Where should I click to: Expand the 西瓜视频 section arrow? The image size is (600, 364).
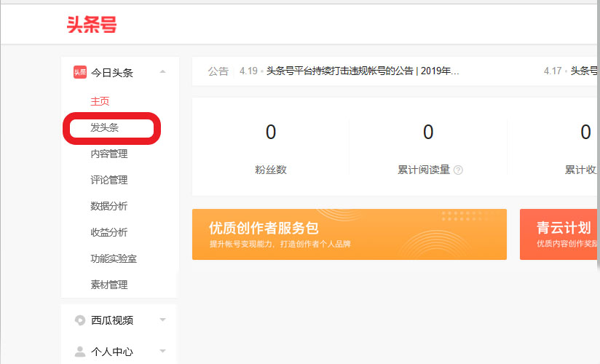coord(162,320)
